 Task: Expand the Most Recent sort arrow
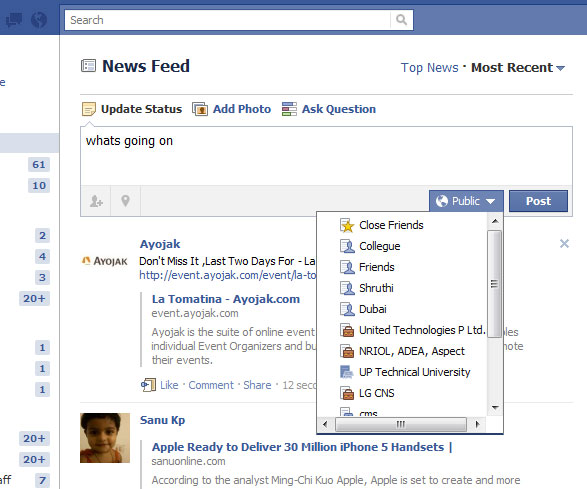click(560, 68)
